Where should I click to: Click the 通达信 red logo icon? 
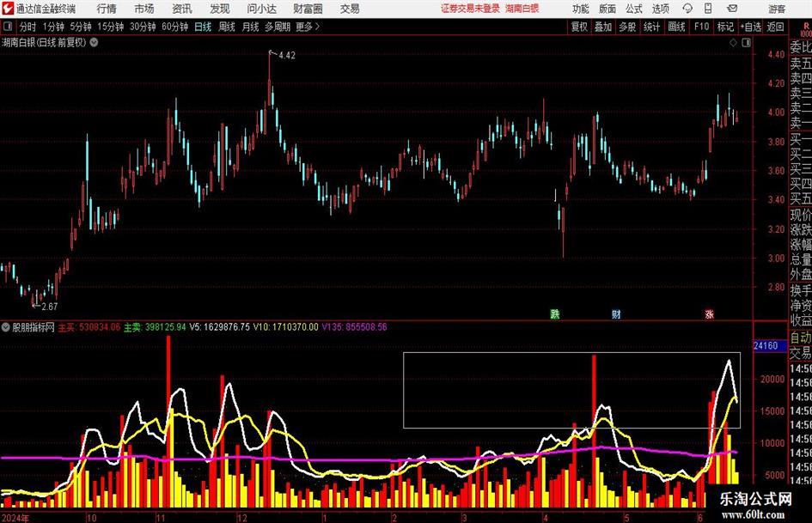[x=7, y=9]
